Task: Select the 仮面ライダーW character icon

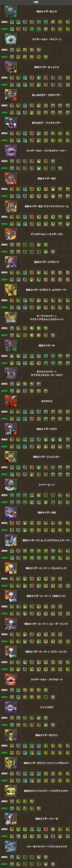Action: [x=11, y=346]
